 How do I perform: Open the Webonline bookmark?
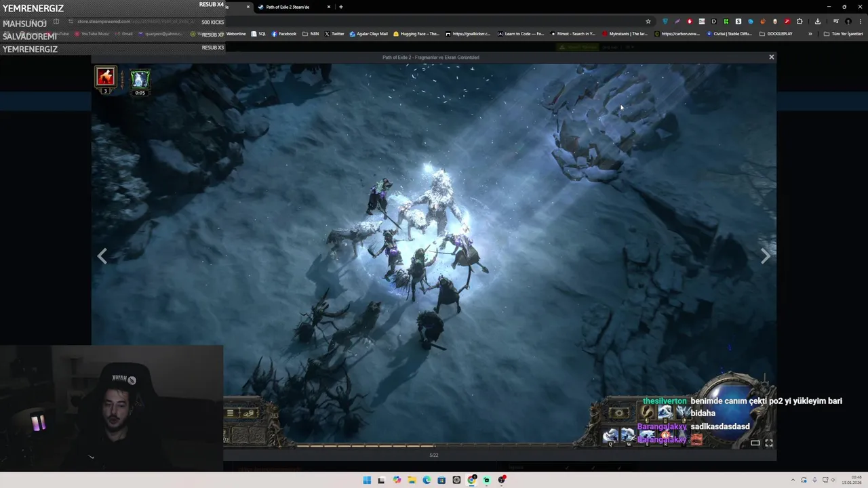tap(232, 34)
